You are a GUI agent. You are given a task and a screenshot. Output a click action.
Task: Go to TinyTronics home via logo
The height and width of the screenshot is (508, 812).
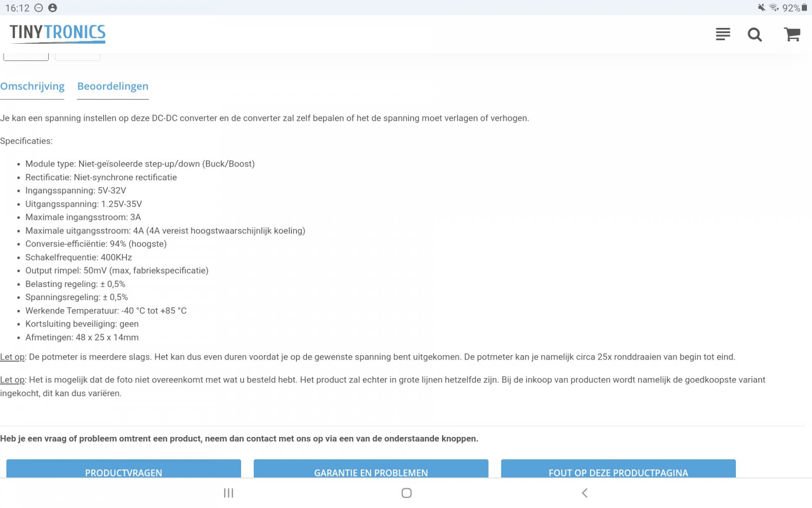pos(57,33)
